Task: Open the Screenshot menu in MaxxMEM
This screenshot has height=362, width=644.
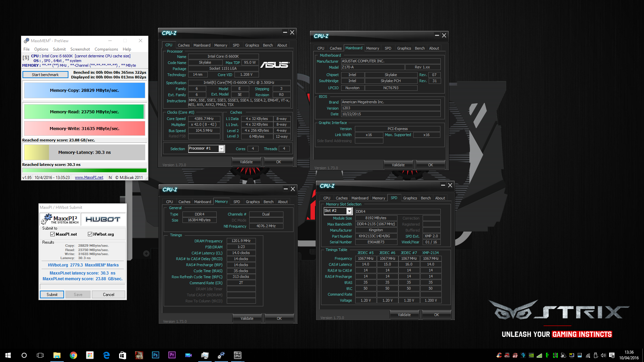Action: pos(80,49)
